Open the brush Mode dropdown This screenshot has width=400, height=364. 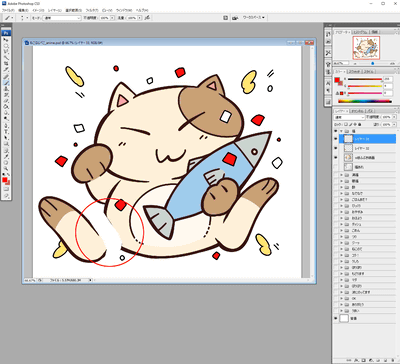point(61,18)
